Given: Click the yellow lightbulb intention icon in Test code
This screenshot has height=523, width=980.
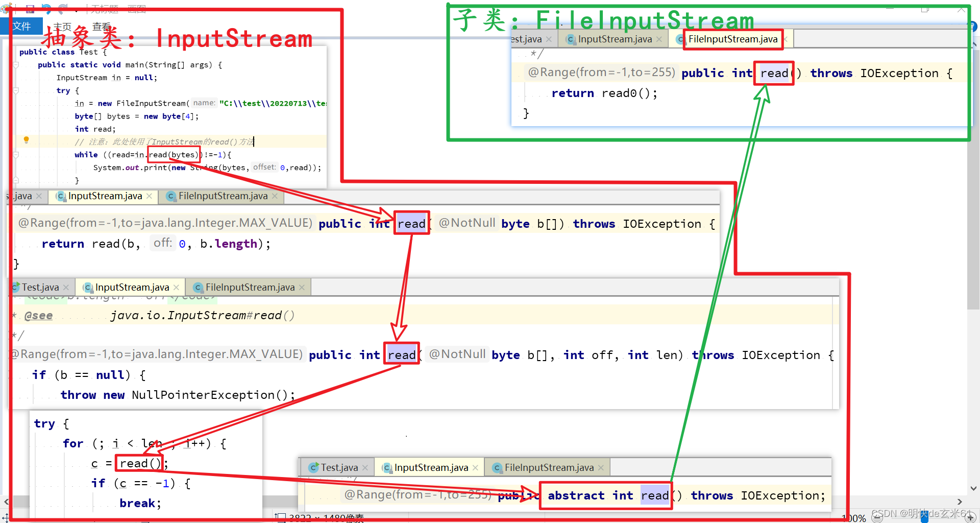Looking at the screenshot, I should click(26, 140).
